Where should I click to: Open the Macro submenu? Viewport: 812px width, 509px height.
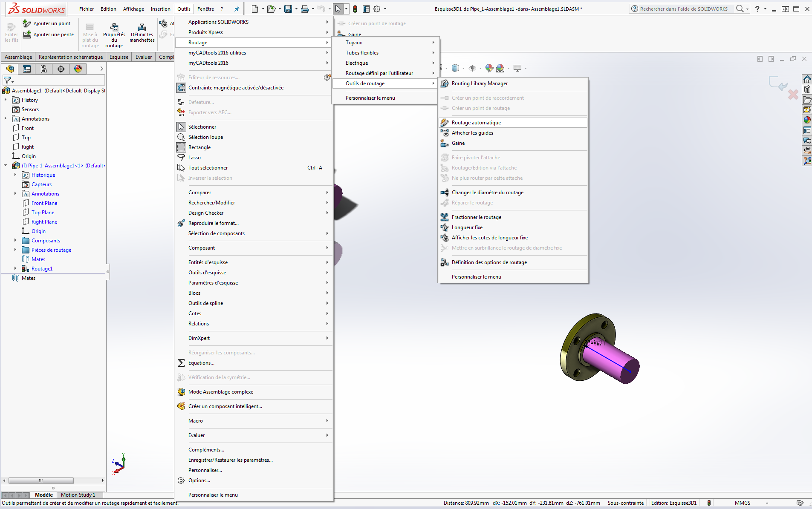pos(254,421)
